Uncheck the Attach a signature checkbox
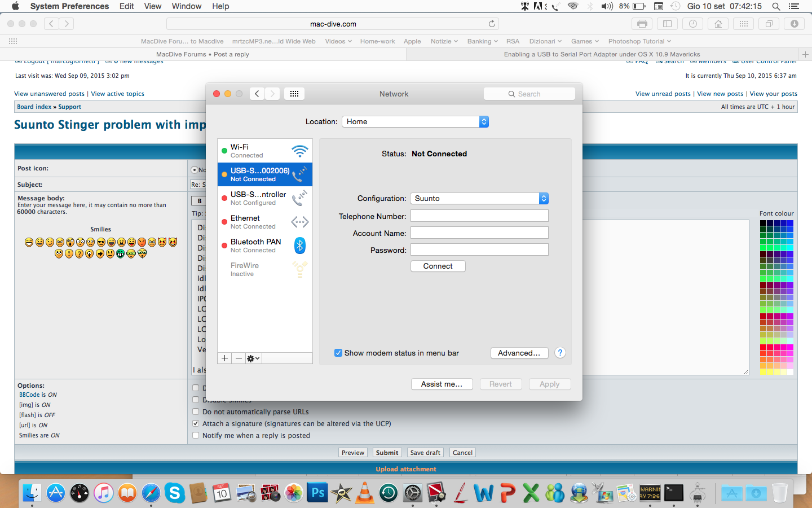Viewport: 812px width, 508px height. coord(196,423)
